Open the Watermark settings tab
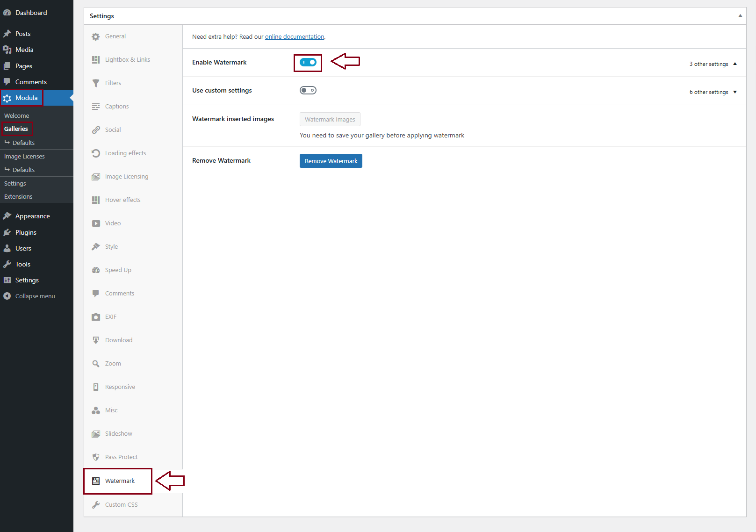Screen dimensions: 756x532 pos(120,481)
